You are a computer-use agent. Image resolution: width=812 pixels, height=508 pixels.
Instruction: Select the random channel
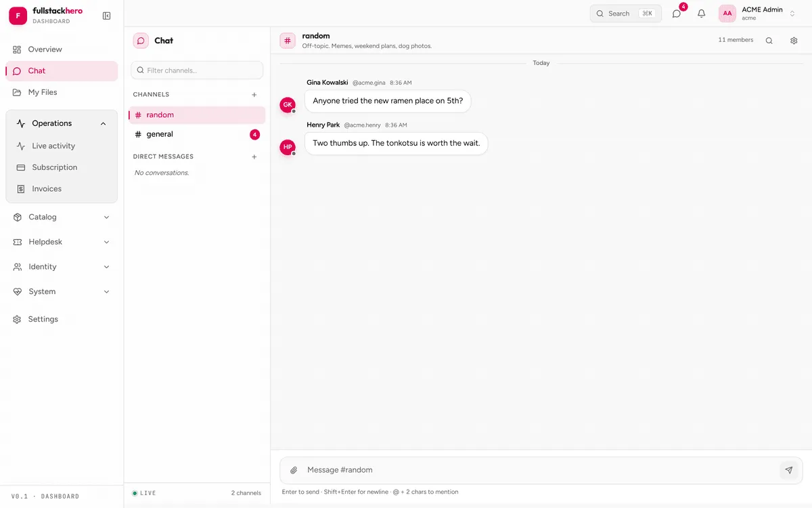click(197, 115)
